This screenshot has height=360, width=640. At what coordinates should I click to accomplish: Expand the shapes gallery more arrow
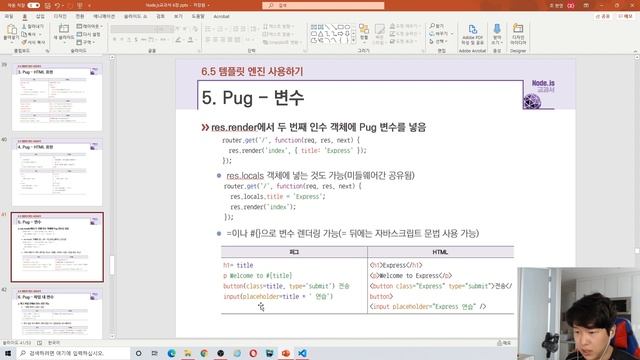[x=353, y=41]
